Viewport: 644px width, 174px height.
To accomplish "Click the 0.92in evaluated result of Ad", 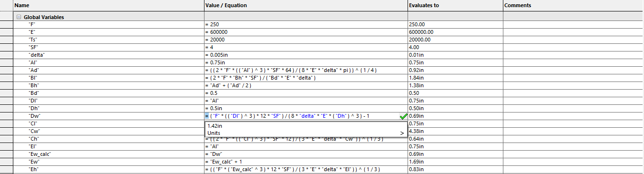I will tap(455, 70).
